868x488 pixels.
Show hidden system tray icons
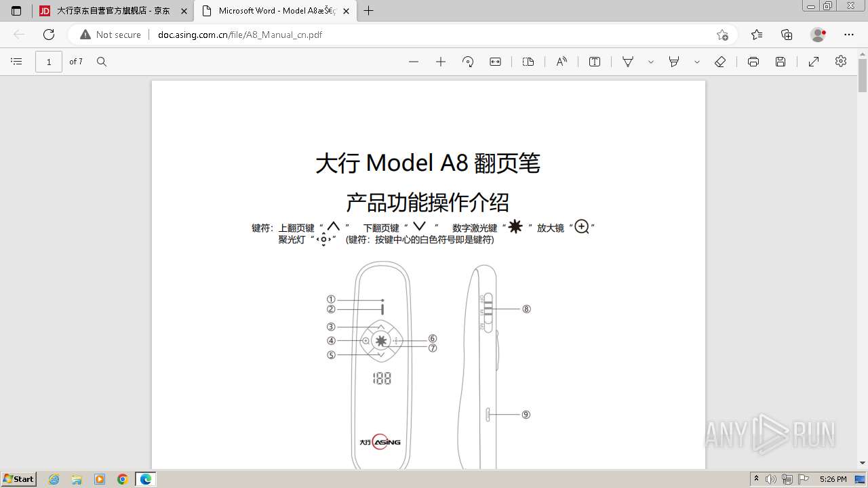[x=757, y=479]
